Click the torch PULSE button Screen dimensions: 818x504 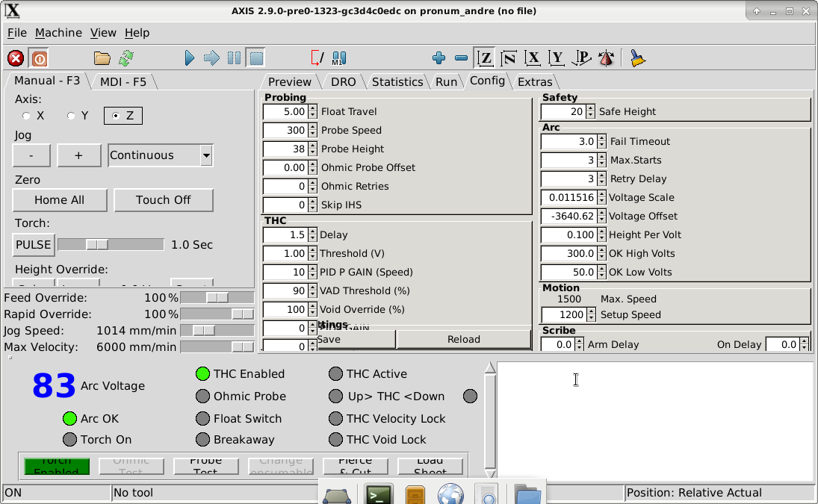34,245
